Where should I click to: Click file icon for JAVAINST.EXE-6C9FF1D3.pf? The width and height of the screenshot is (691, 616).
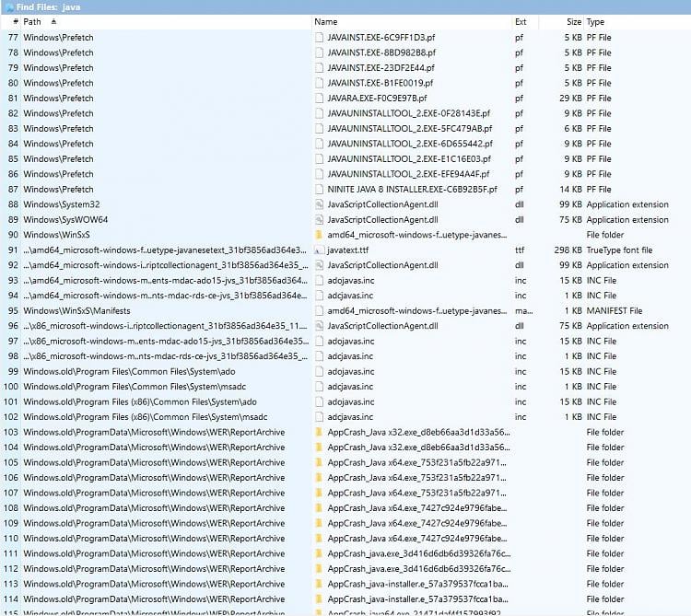click(319, 38)
